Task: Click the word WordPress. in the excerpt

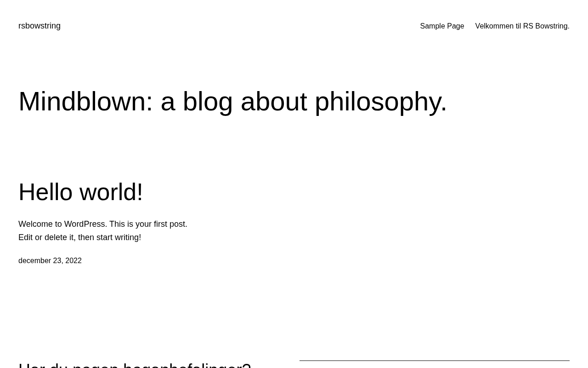Action: pyautogui.click(x=85, y=224)
